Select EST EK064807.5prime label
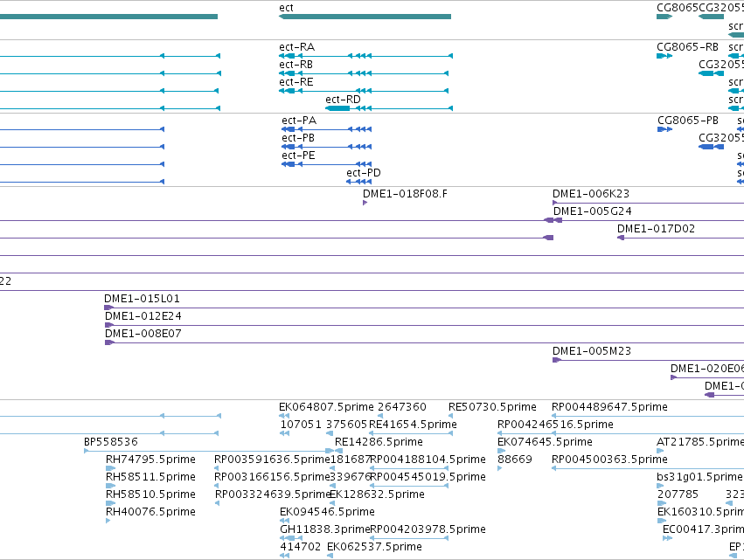This screenshot has width=744, height=560. [326, 407]
